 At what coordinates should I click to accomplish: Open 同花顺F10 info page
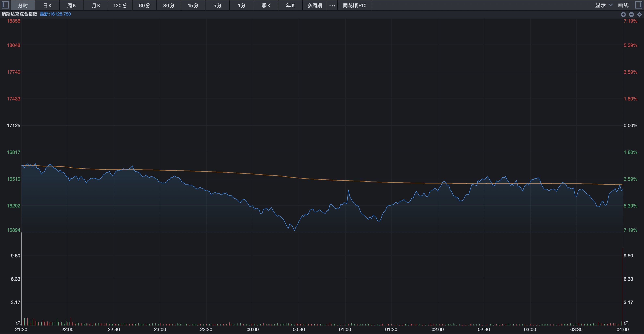coord(354,5)
